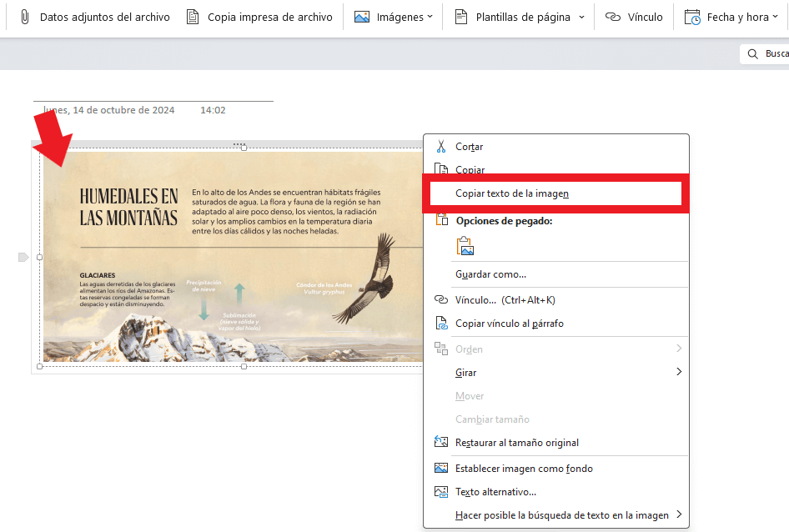Screen dimensions: 789x532
Task: Expand the Plantillas de página dropdown arrow
Action: coord(581,18)
